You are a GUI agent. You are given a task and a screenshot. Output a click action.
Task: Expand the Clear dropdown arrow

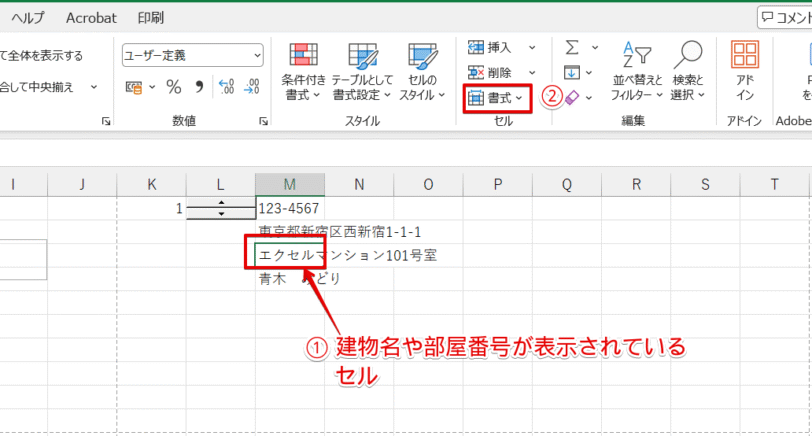pos(589,97)
